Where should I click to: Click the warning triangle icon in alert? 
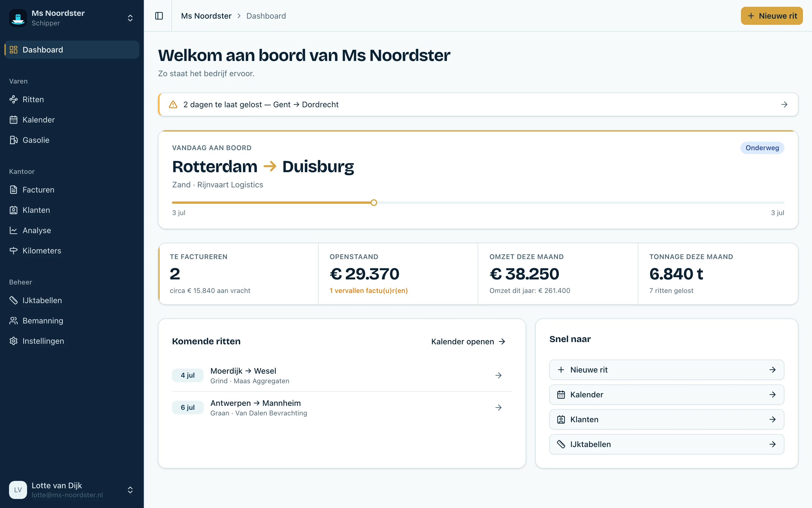tap(173, 104)
